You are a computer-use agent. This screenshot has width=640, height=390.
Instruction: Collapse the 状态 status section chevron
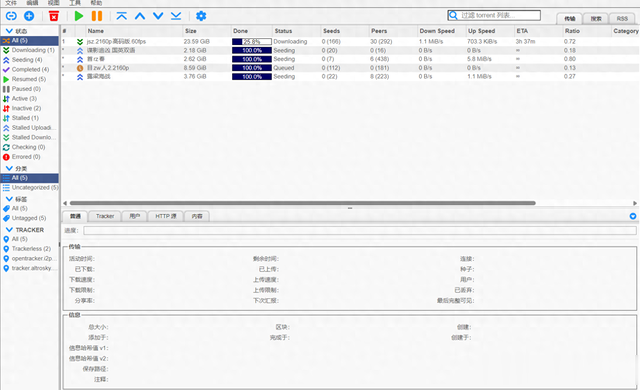pyautogui.click(x=9, y=31)
